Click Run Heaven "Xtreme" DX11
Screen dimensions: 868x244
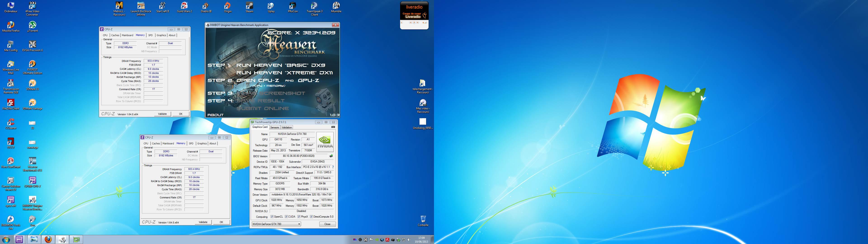click(285, 73)
